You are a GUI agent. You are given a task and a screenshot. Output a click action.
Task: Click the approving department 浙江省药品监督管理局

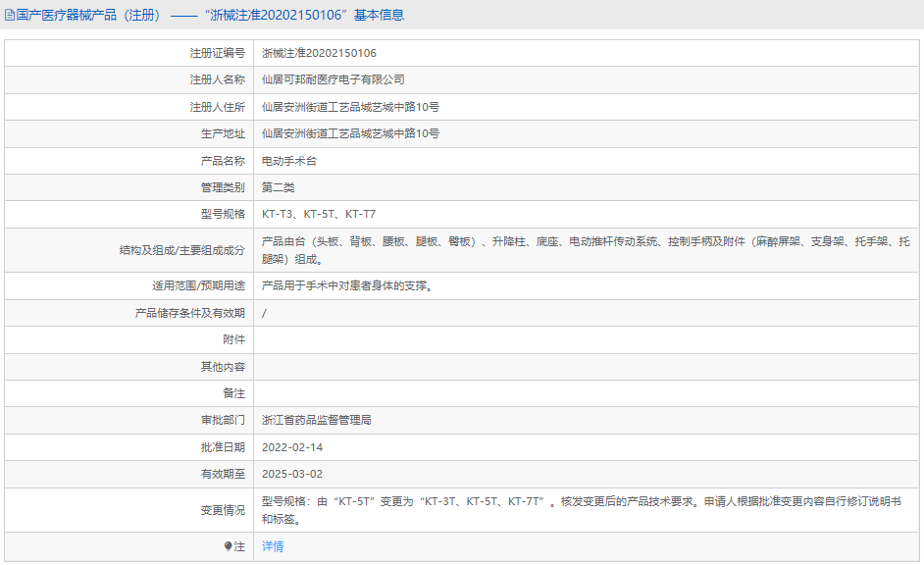[x=317, y=420]
